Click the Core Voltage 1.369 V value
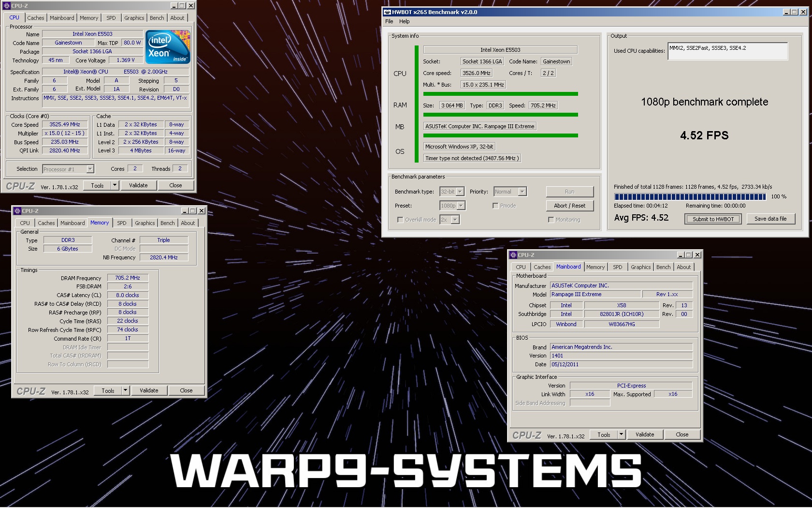The width and height of the screenshot is (812, 508). coord(126,60)
